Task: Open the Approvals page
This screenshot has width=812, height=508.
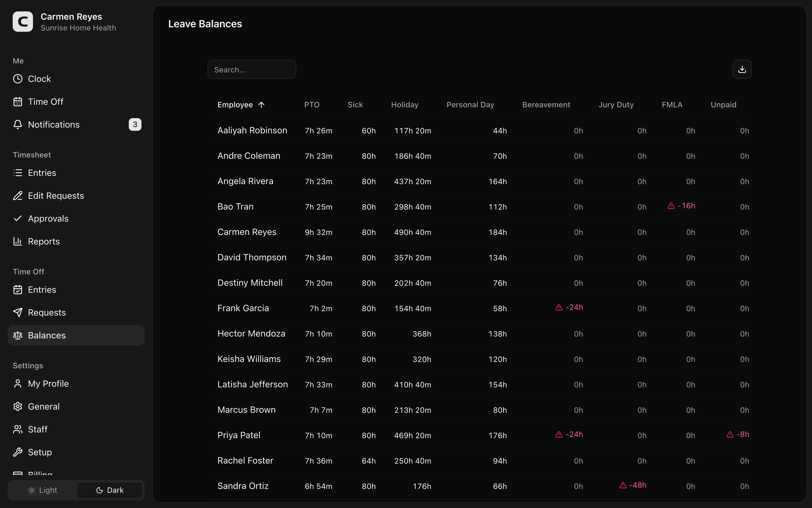Action: click(76, 218)
